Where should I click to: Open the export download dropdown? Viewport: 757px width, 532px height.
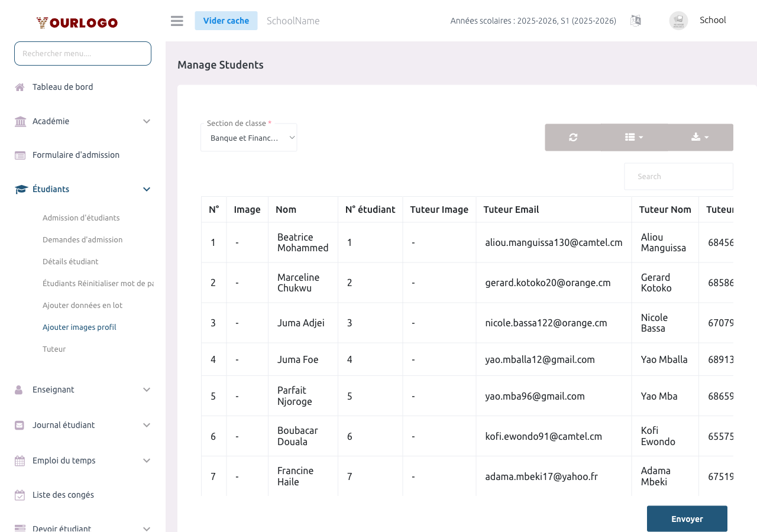point(700,137)
